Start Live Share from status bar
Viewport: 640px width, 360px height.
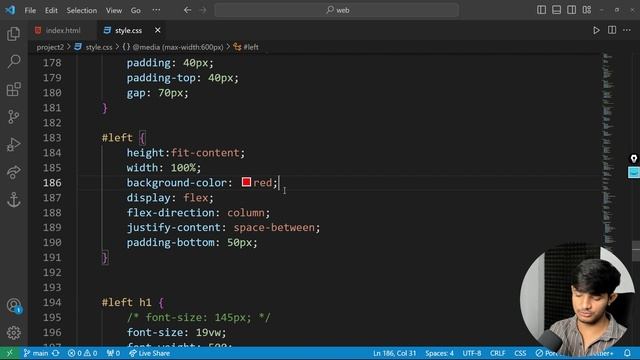[x=149, y=353]
